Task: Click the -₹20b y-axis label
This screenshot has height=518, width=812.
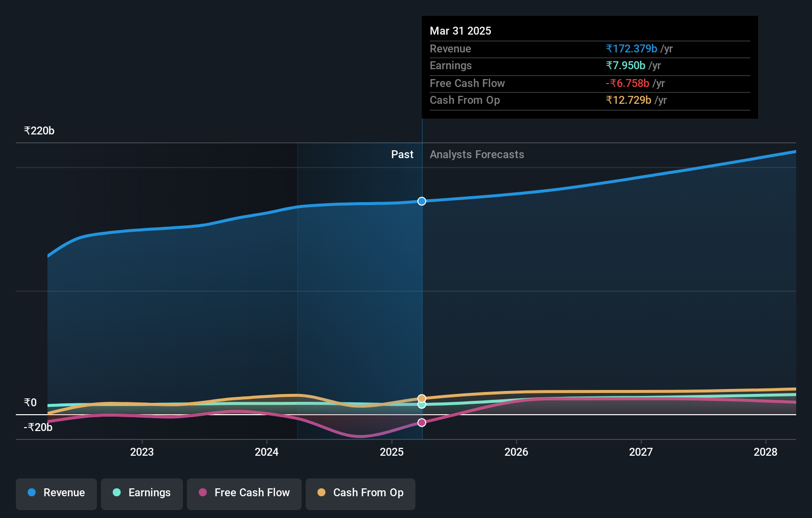Action: pyautogui.click(x=38, y=427)
